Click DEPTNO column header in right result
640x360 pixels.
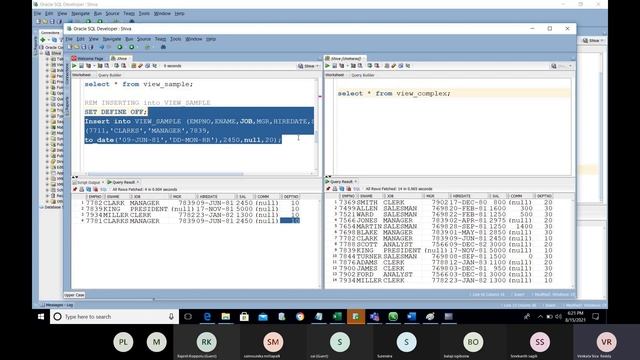click(544, 196)
